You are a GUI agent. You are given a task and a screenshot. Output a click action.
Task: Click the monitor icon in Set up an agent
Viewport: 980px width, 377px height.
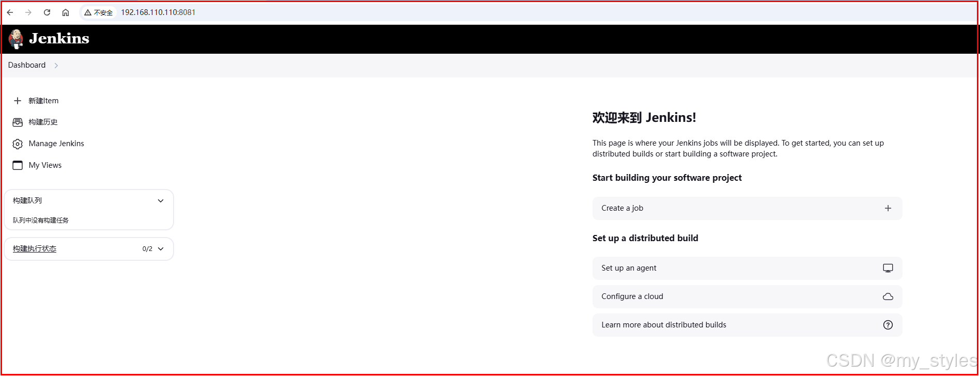tap(888, 268)
